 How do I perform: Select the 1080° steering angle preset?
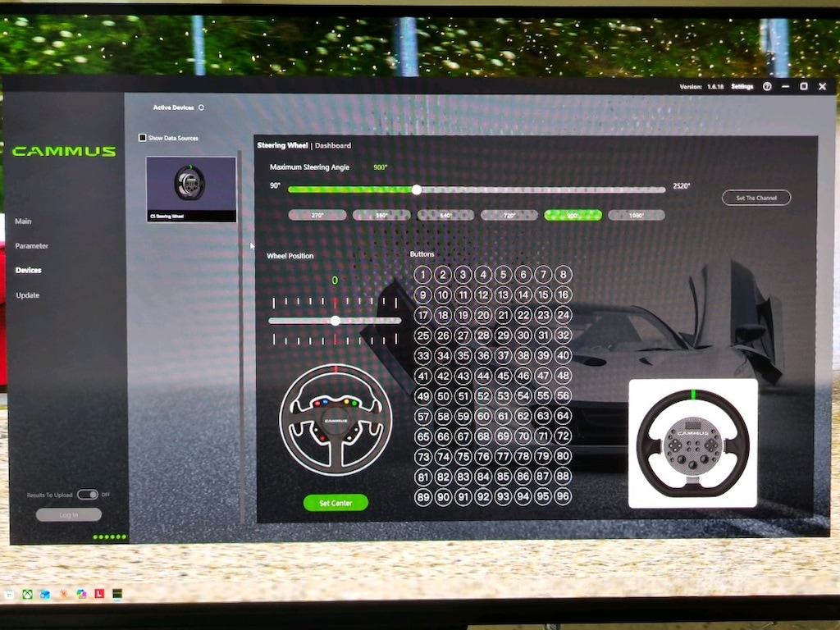(637, 216)
